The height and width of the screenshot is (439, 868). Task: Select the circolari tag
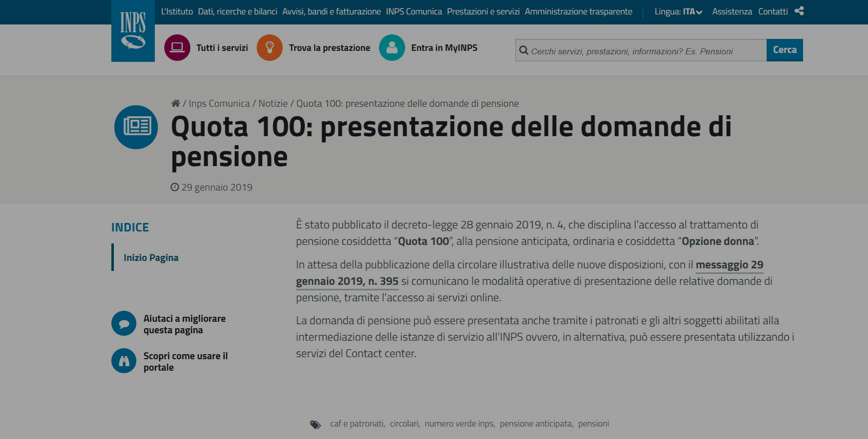(x=404, y=424)
